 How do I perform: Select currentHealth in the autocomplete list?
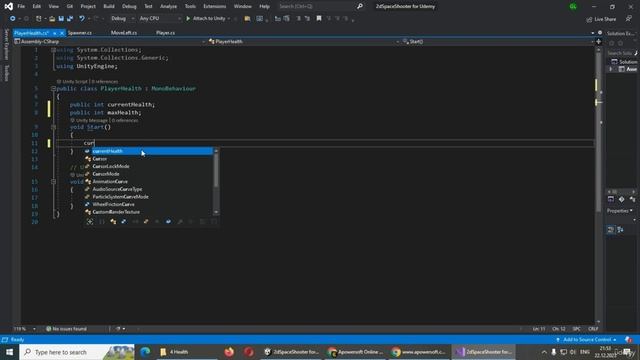click(149, 151)
